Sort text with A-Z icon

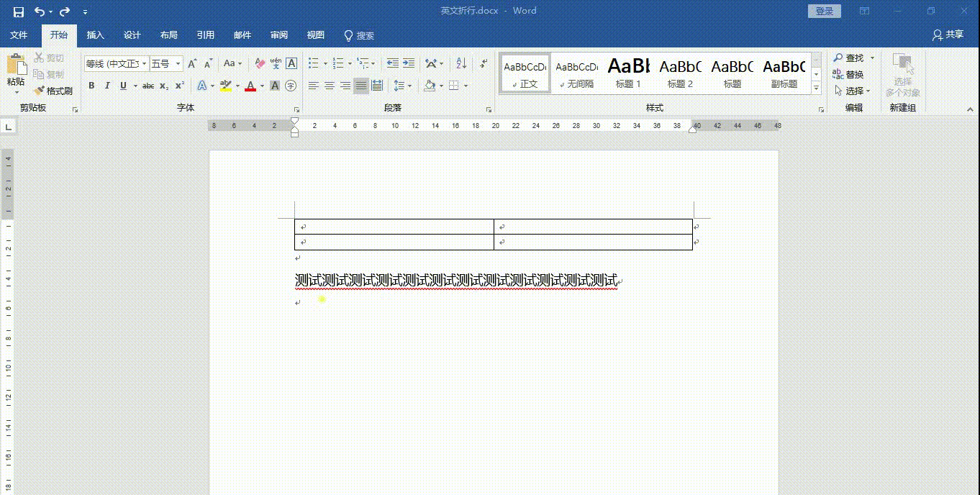[461, 64]
